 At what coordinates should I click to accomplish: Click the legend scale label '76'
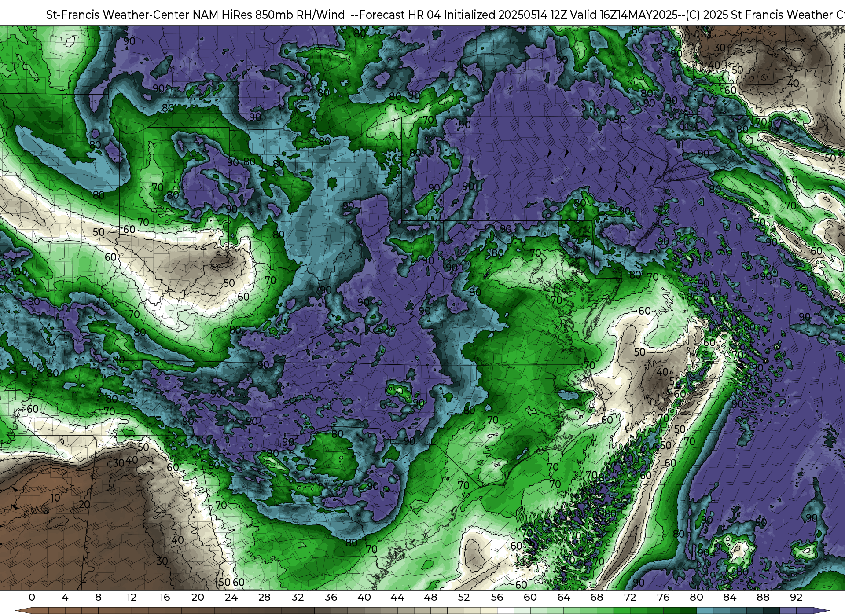(663, 597)
